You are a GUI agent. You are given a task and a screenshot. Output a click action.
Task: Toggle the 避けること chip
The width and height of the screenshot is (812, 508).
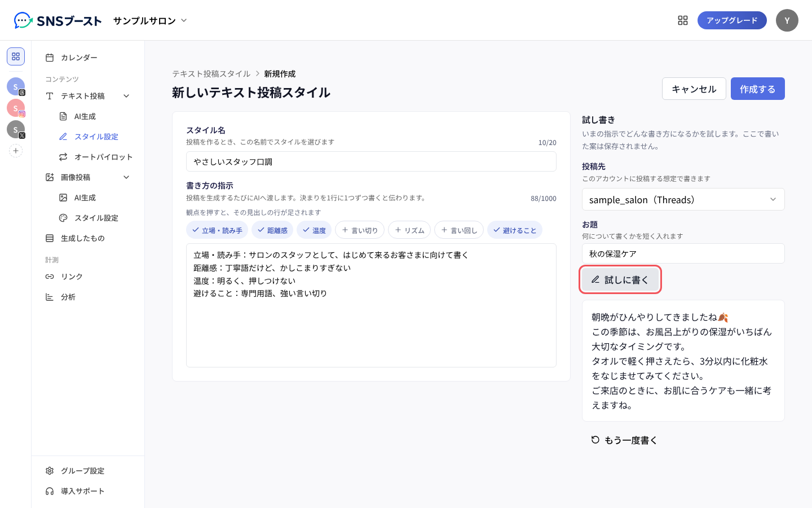pos(515,230)
